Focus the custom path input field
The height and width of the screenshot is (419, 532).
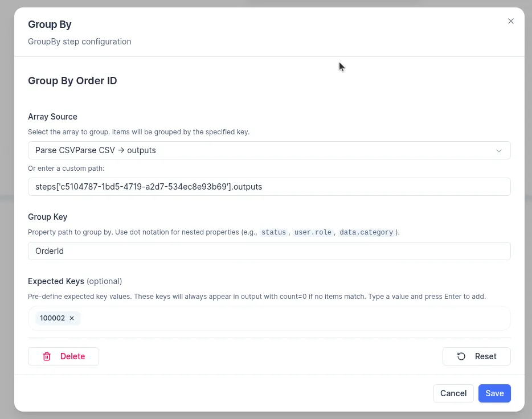pos(269,187)
